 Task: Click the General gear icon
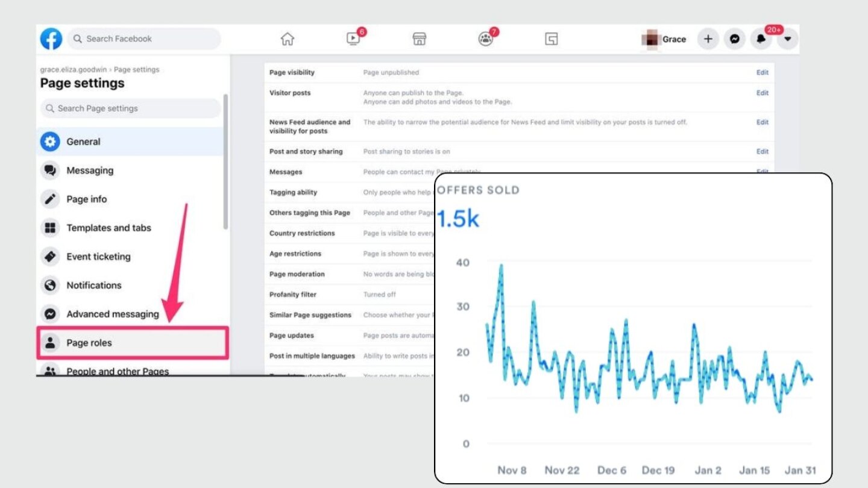click(50, 142)
